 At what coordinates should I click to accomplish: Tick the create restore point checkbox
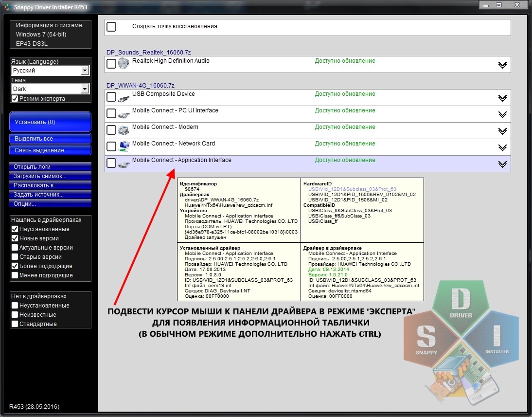tap(111, 27)
